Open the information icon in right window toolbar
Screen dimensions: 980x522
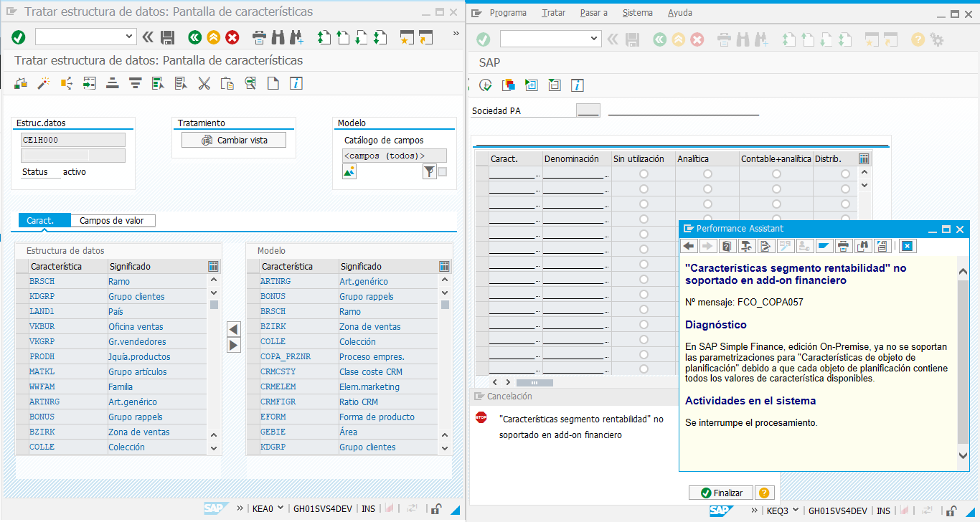coord(578,85)
